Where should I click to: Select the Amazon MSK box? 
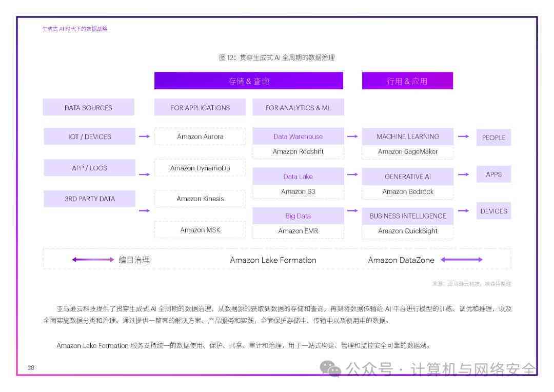click(x=200, y=230)
